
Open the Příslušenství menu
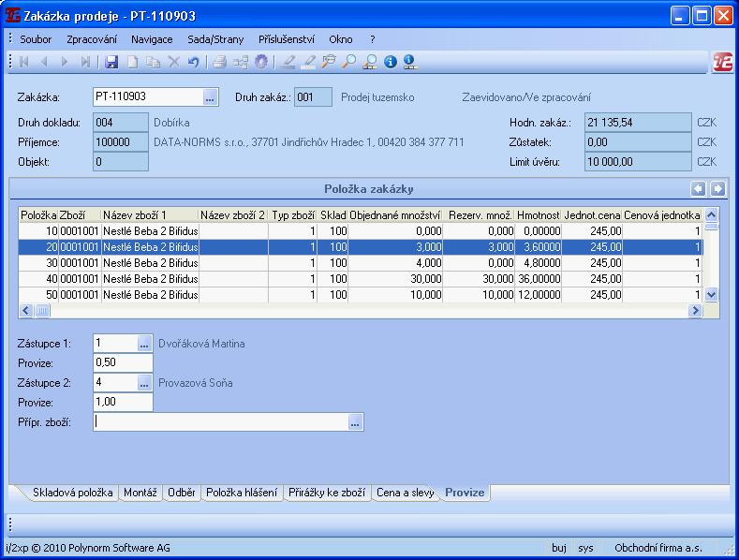pyautogui.click(x=286, y=39)
